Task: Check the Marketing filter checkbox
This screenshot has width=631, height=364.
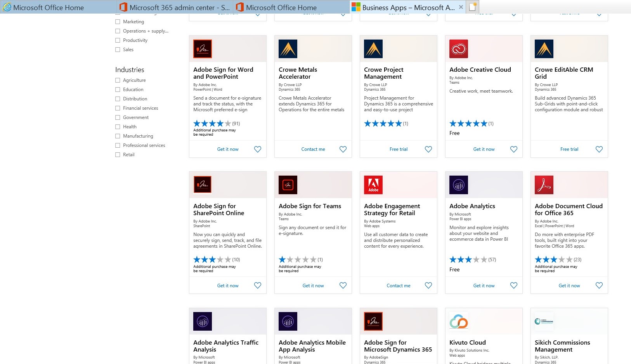Action: pos(118,22)
